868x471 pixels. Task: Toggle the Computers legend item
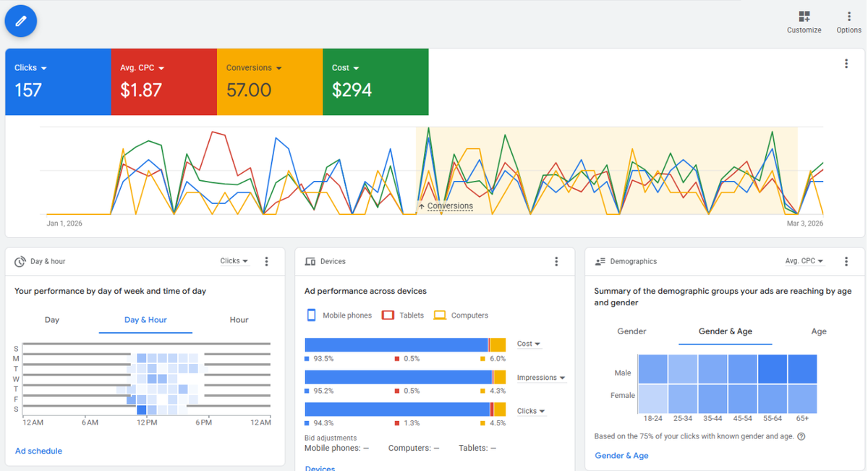[463, 315]
